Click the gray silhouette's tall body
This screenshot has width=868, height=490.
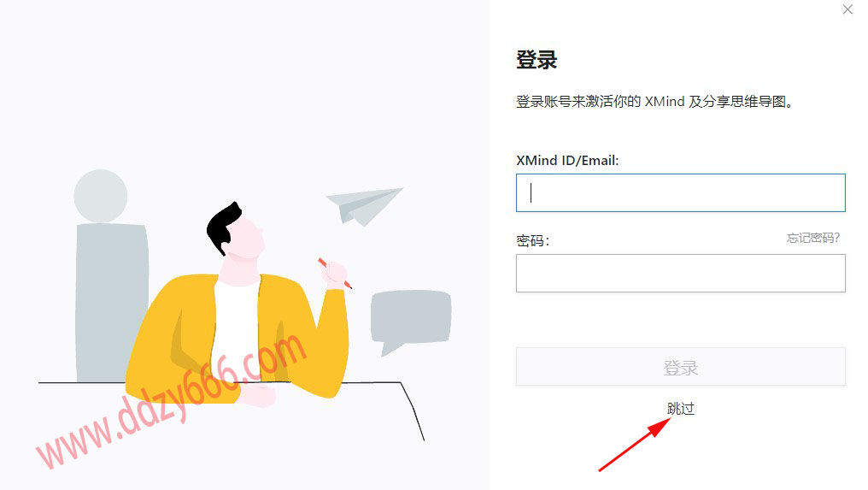pos(112,303)
